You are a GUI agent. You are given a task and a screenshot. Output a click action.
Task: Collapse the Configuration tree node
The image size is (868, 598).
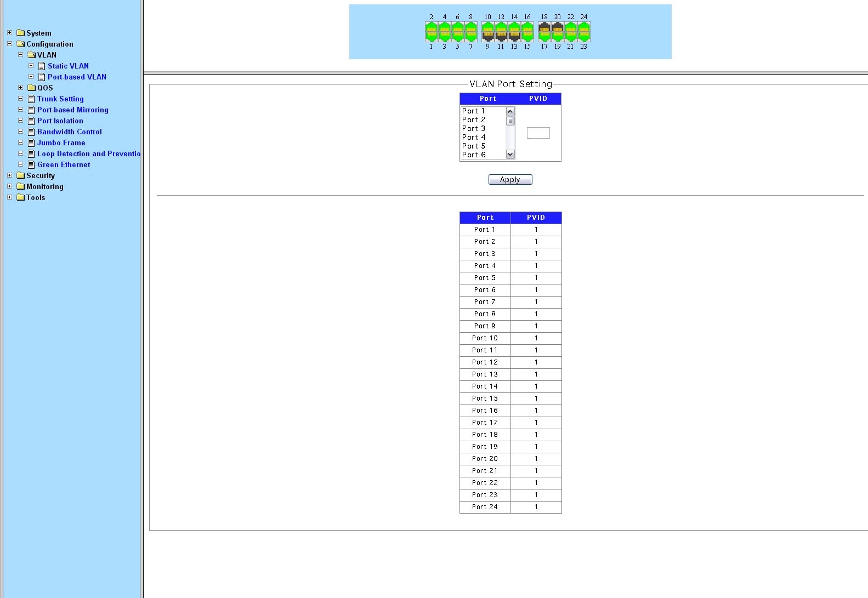coord(9,44)
